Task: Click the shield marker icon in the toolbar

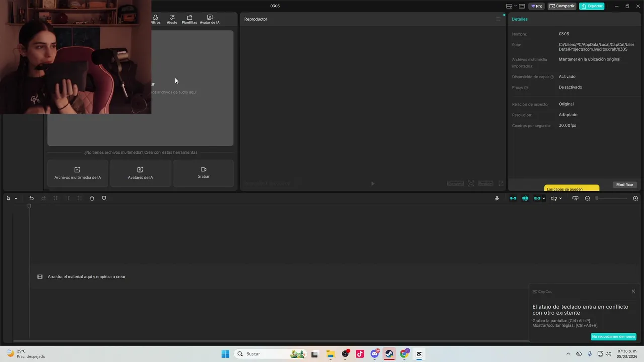Action: click(104, 198)
